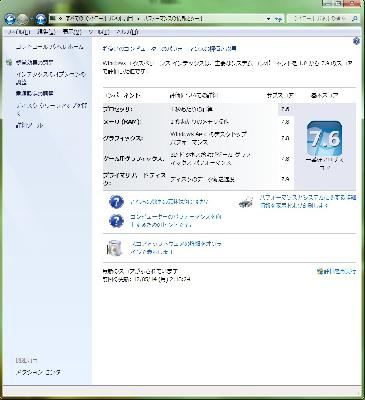The height and width of the screenshot is (400, 365).
Task: Open the online Windows Experience Index details link
Action: tap(176, 248)
